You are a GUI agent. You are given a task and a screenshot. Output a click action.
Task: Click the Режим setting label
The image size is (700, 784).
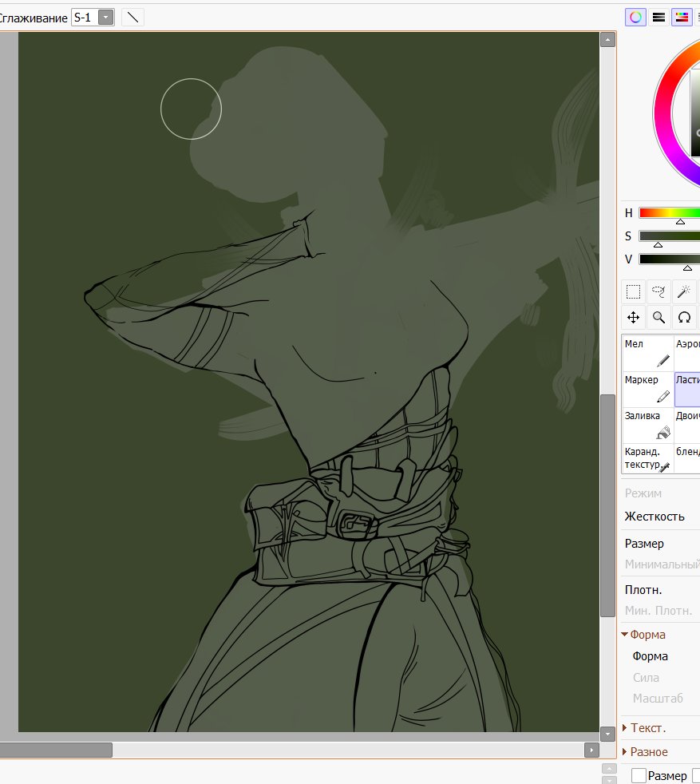click(643, 493)
